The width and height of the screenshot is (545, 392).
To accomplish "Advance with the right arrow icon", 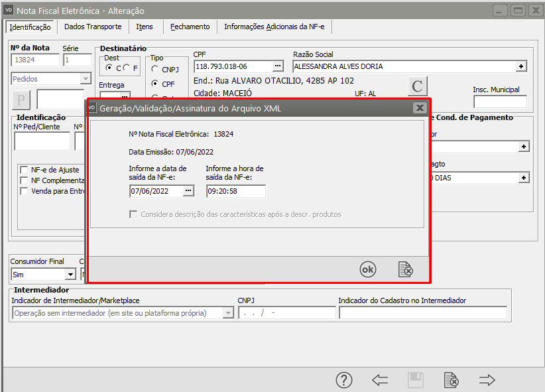I will tap(487, 380).
